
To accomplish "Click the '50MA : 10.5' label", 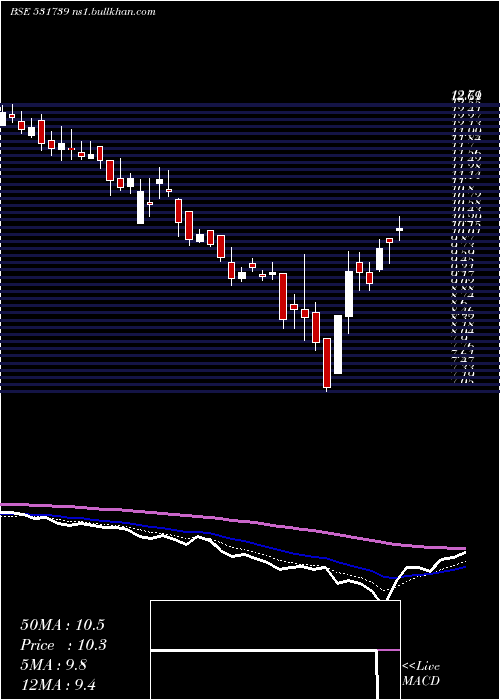I will (x=62, y=625).
